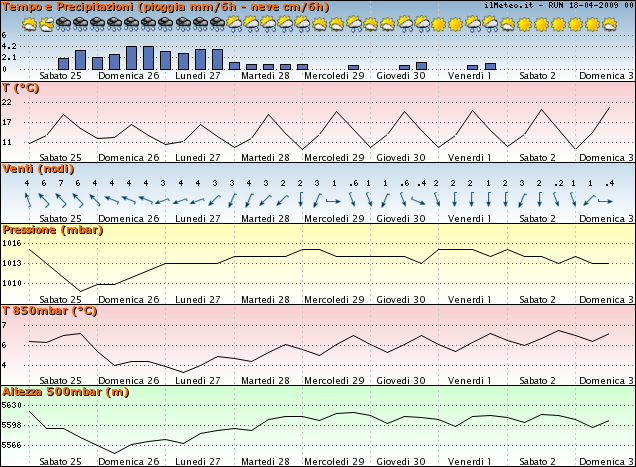Click the Altezza 500mbar (m) heading

[66, 391]
